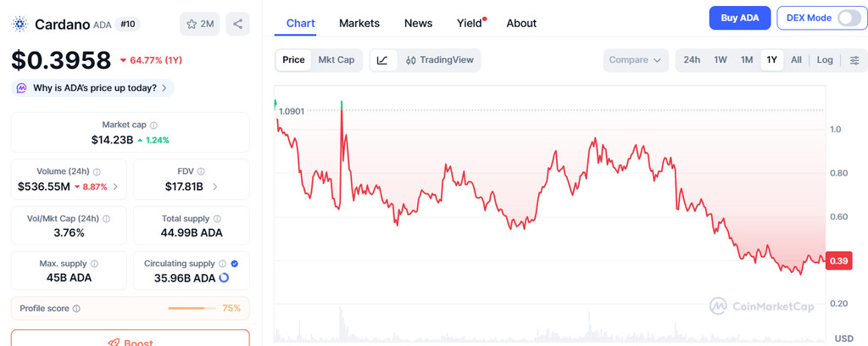This screenshot has width=868, height=346.
Task: Expand Volume (24h) details chevron
Action: tap(115, 187)
